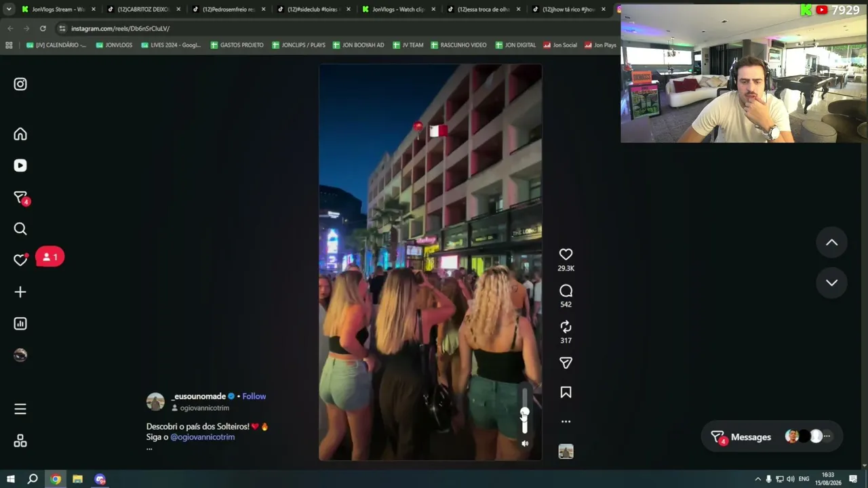
Task: Open the @ogiovannicotrim mention in caption
Action: (x=203, y=437)
